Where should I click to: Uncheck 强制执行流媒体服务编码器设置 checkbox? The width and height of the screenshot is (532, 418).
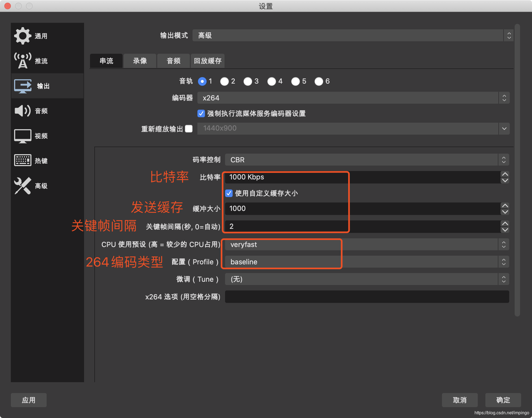coord(201,113)
